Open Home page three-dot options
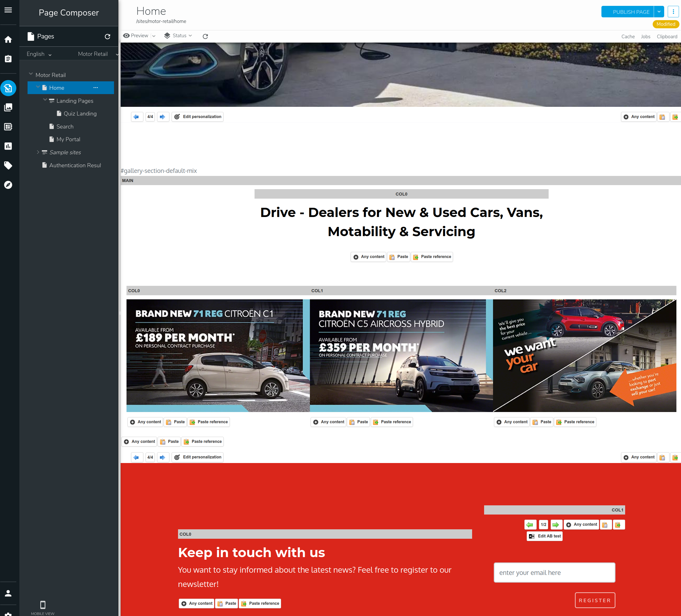Image resolution: width=681 pixels, height=616 pixels. coord(96,88)
